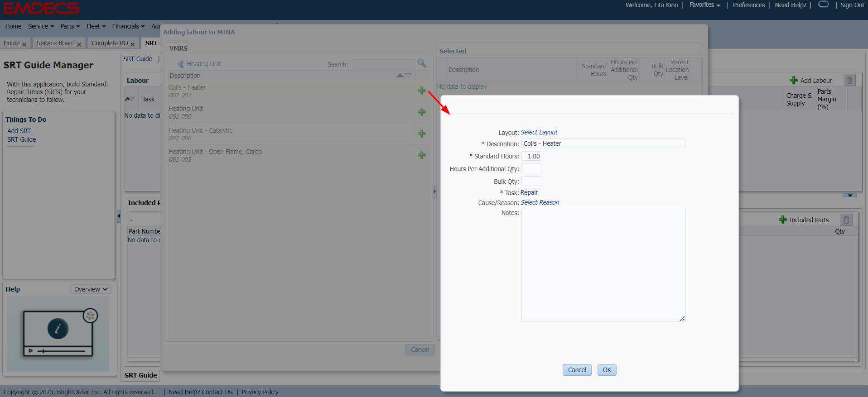Sign Out of the application
Screen dimensions: 868x397
pos(852,5)
